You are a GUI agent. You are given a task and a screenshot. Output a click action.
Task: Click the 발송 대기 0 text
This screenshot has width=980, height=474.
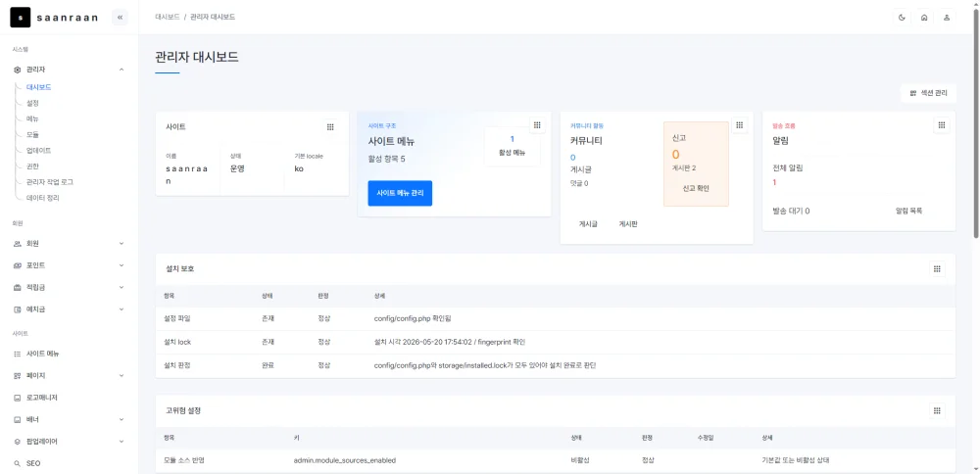[x=791, y=212]
